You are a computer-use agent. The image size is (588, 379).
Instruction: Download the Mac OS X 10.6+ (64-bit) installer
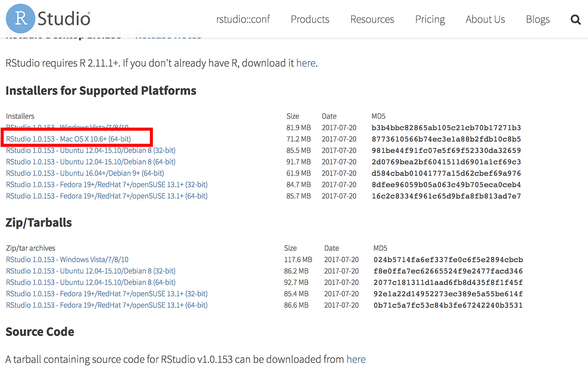point(68,139)
